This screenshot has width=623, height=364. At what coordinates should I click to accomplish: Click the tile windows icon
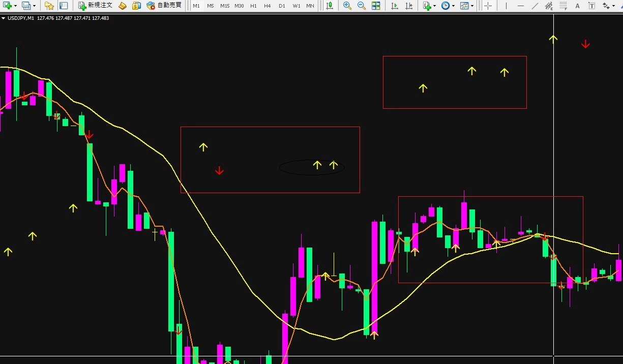pyautogui.click(x=376, y=6)
